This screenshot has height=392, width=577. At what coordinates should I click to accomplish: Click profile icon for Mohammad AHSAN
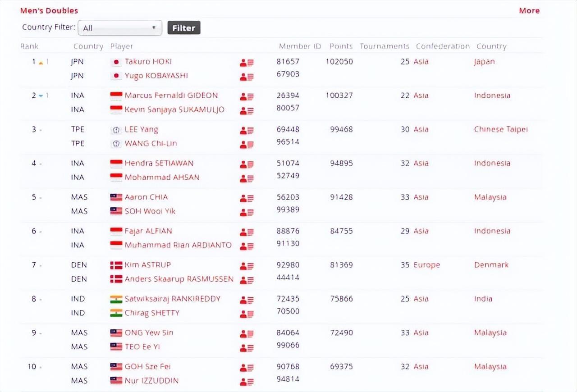tap(247, 179)
